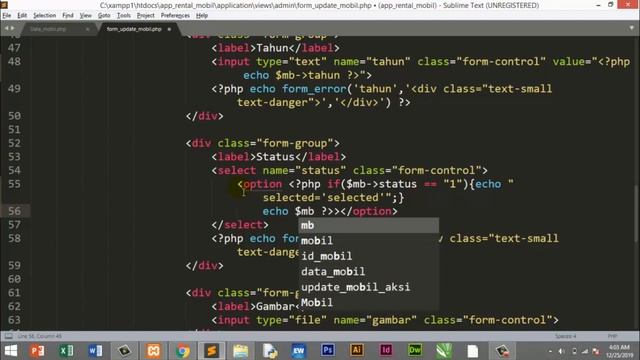Open PowerPoint from the taskbar
This screenshot has height=360, width=640.
pyautogui.click(x=37, y=351)
